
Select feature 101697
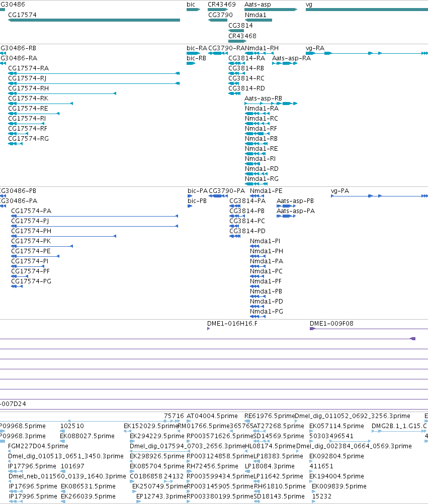[x=72, y=466]
